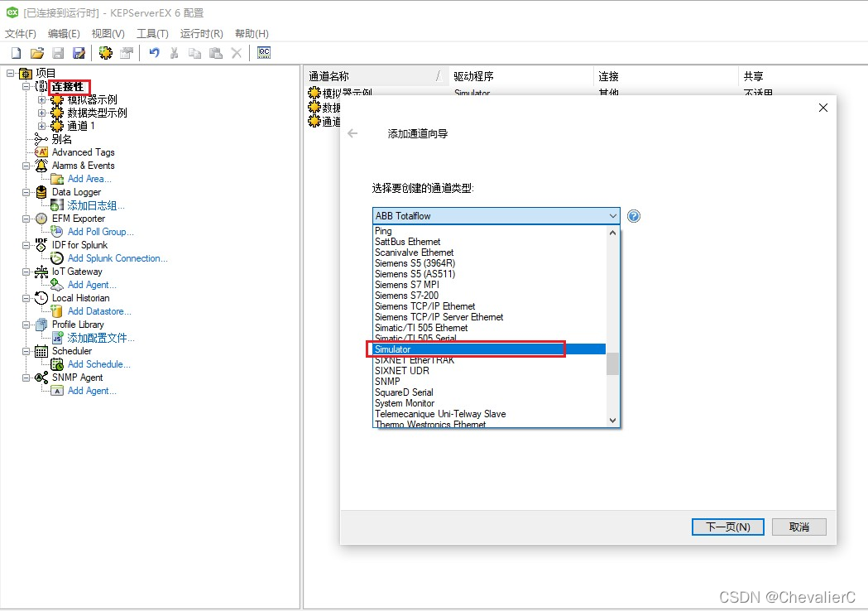Sort by 通道名称 column header

click(376, 76)
